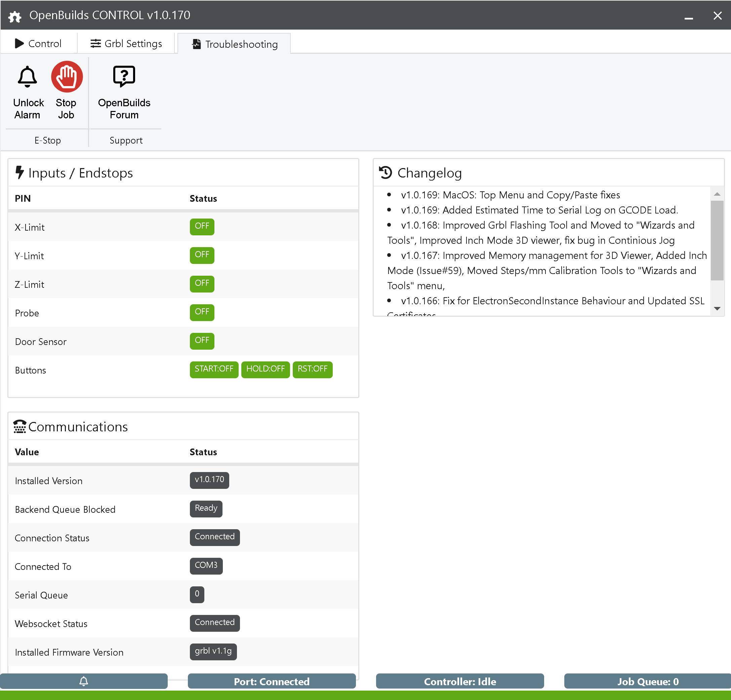Click the Changelog scrollbar down arrow
Image resolution: width=731 pixels, height=700 pixels.
click(x=717, y=309)
